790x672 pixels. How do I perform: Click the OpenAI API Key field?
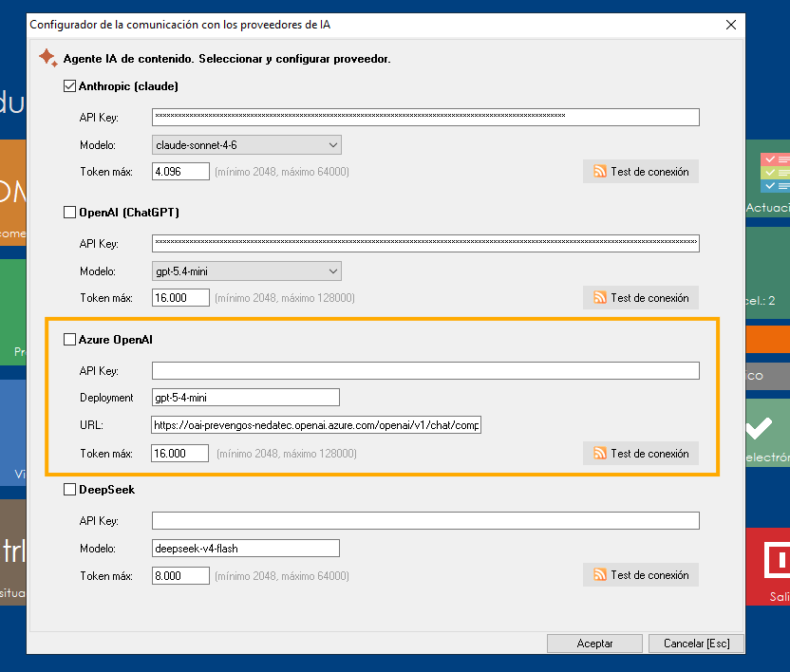click(x=425, y=243)
